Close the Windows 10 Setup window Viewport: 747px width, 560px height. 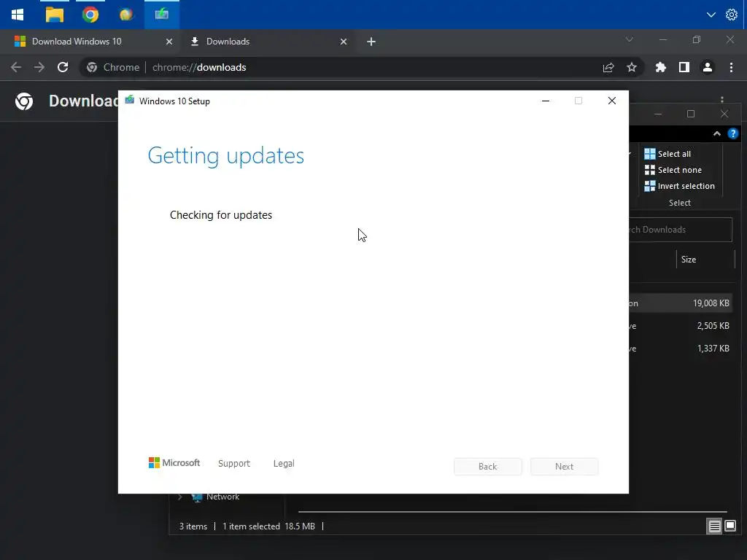pyautogui.click(x=612, y=101)
